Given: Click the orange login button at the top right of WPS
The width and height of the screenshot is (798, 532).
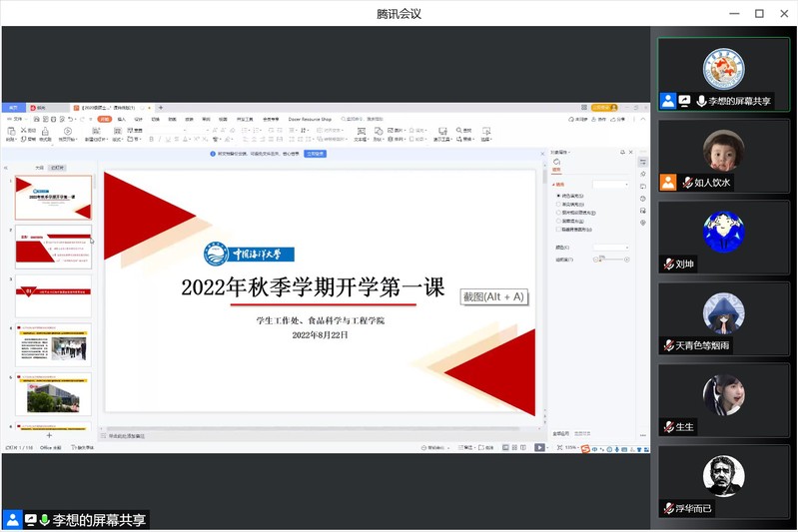Looking at the screenshot, I should tap(604, 108).
